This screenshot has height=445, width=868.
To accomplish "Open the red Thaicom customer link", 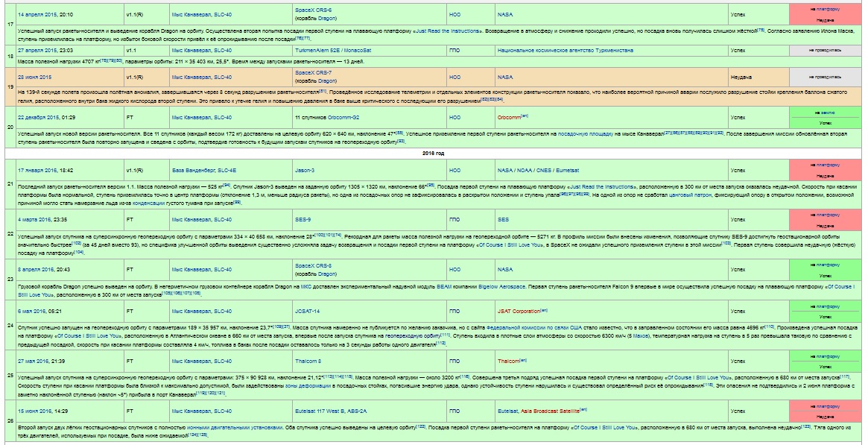I will tap(508, 362).
